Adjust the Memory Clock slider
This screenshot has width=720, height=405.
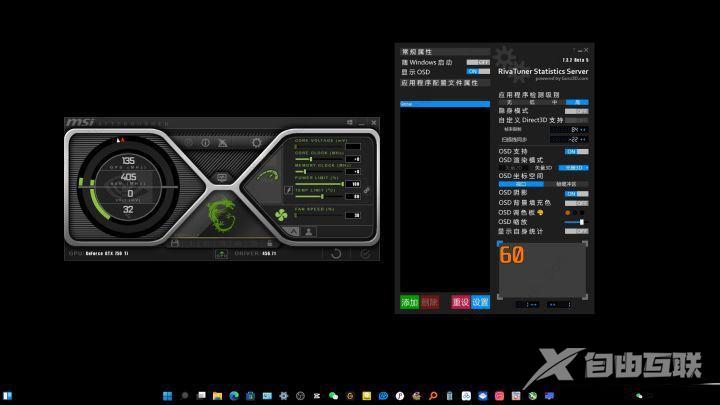coord(319,171)
